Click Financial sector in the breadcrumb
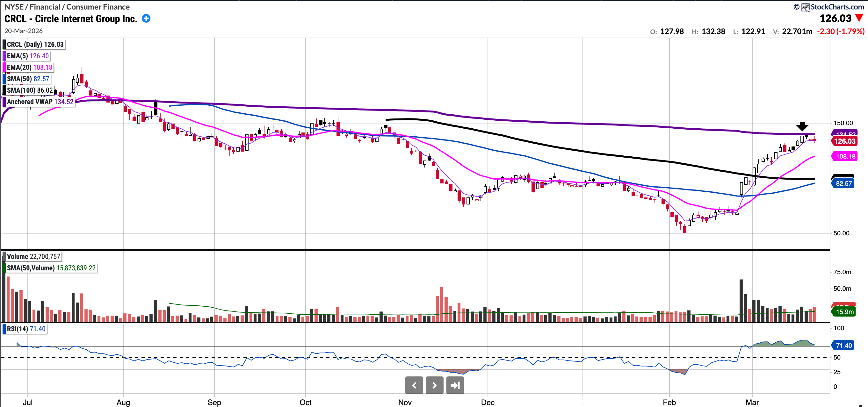 tap(45, 7)
